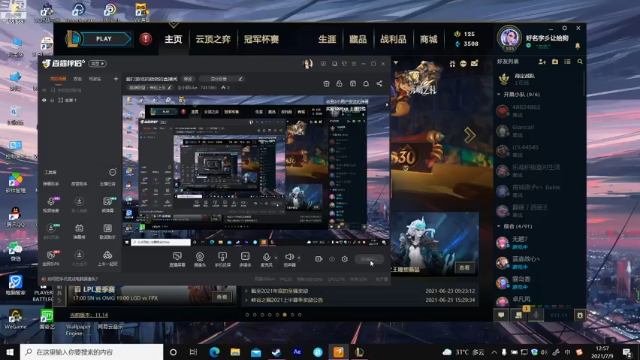
Task: Click the Windows search box
Action: [91, 352]
